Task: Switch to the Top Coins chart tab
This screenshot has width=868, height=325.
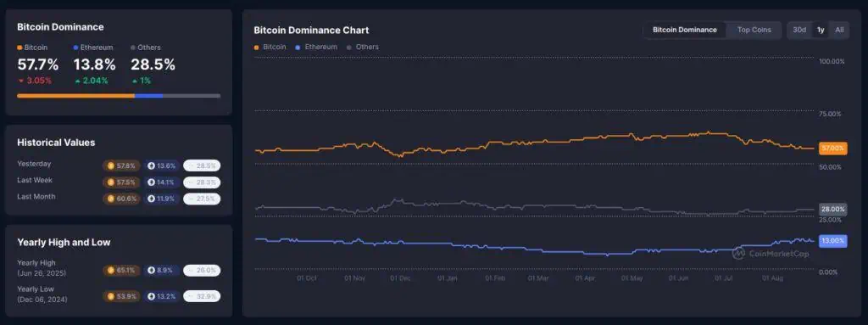Action: pos(754,30)
